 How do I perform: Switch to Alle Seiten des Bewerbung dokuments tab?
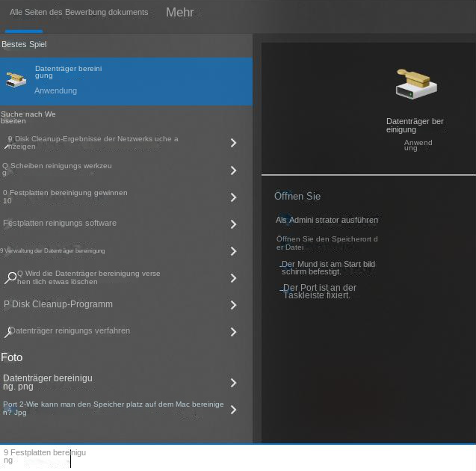pos(79,12)
